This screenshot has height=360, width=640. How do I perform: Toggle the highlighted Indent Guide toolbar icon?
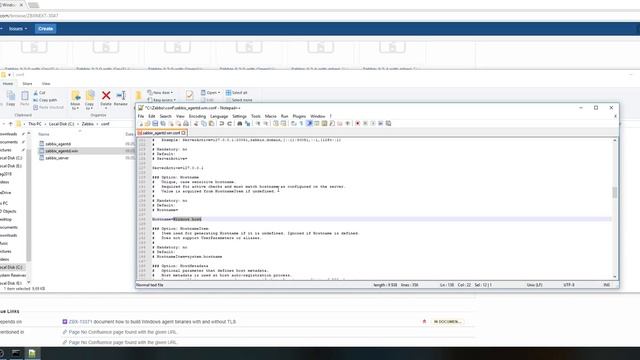[x=309, y=123]
